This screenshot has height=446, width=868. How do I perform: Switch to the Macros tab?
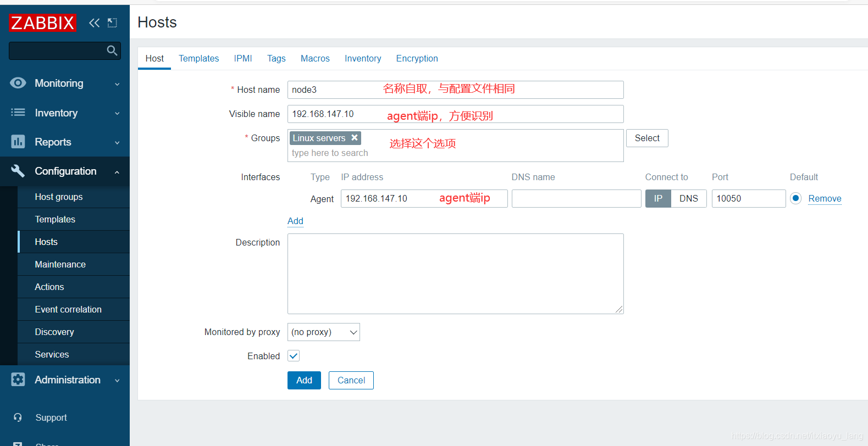[x=315, y=58]
